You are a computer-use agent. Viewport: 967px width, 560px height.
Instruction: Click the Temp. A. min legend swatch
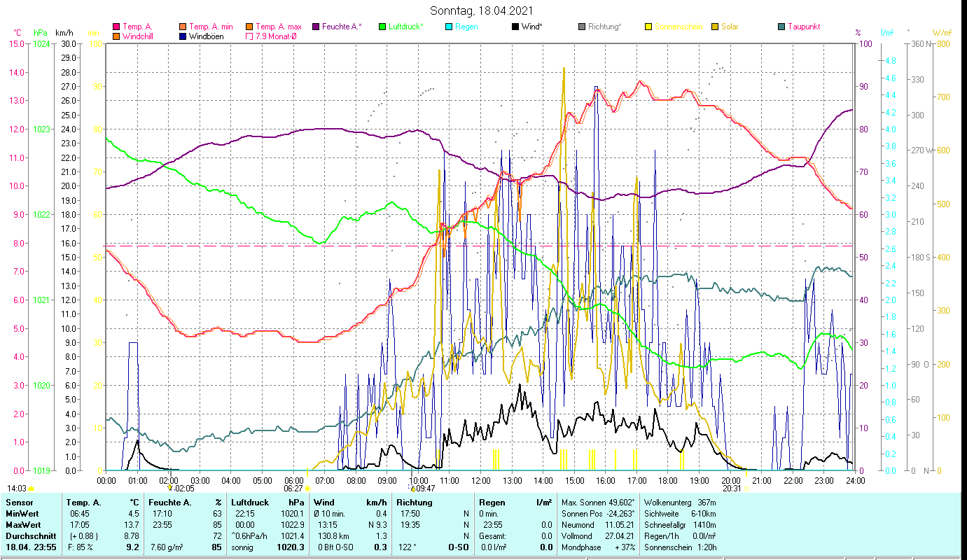(183, 27)
